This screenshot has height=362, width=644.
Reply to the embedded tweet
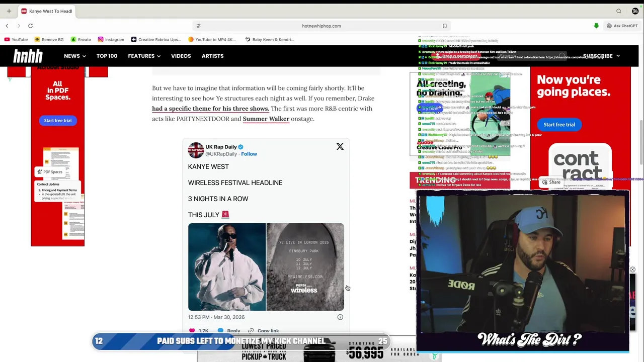(x=229, y=331)
